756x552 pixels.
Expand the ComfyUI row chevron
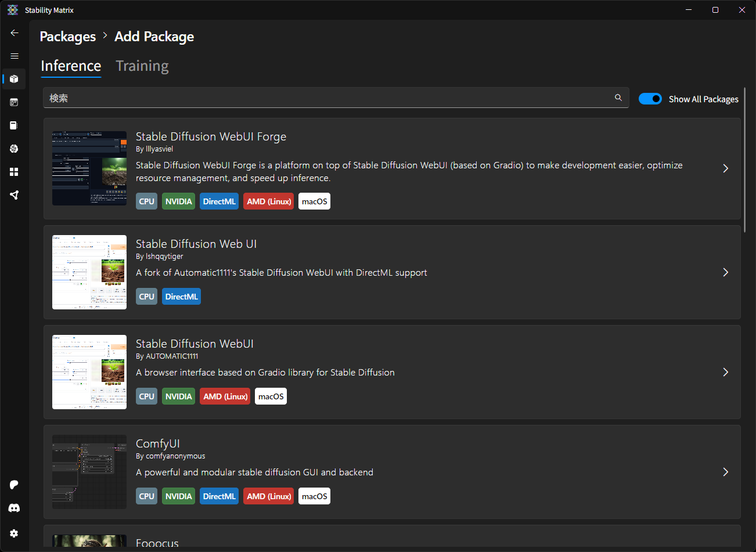pyautogui.click(x=726, y=472)
